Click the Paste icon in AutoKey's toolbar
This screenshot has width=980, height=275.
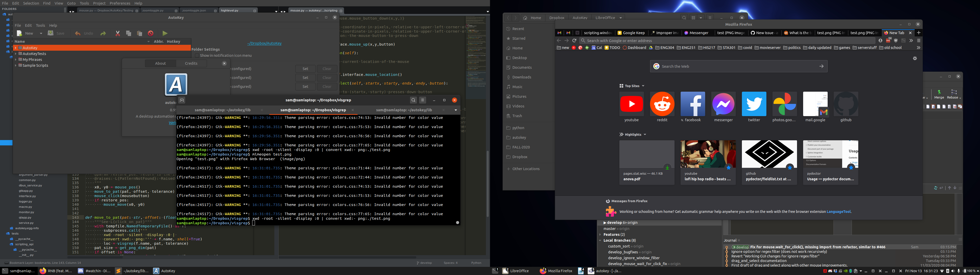click(140, 33)
